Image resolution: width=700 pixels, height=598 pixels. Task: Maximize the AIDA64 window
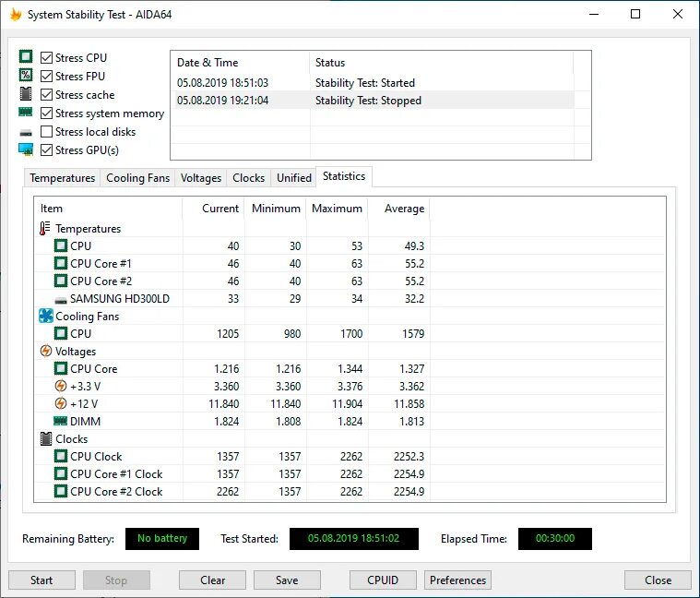[635, 14]
